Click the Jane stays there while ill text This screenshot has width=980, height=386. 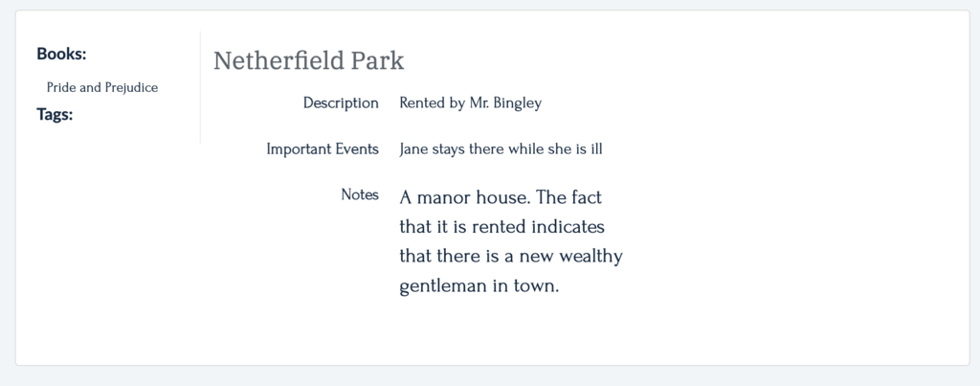click(501, 148)
